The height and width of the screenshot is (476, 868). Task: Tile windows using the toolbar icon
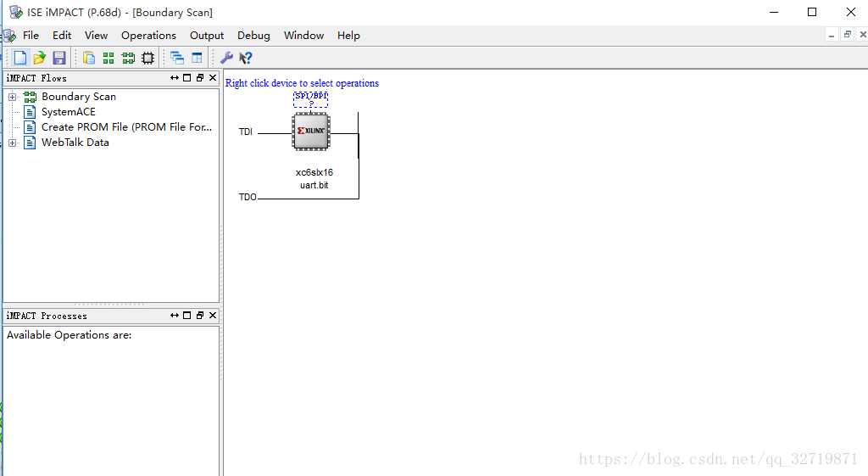coord(197,58)
